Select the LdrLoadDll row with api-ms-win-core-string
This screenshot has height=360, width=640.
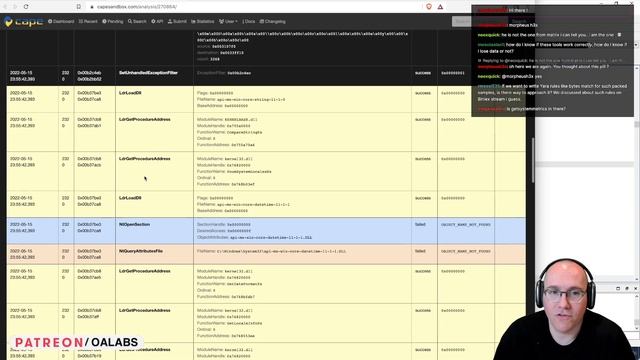click(x=266, y=99)
